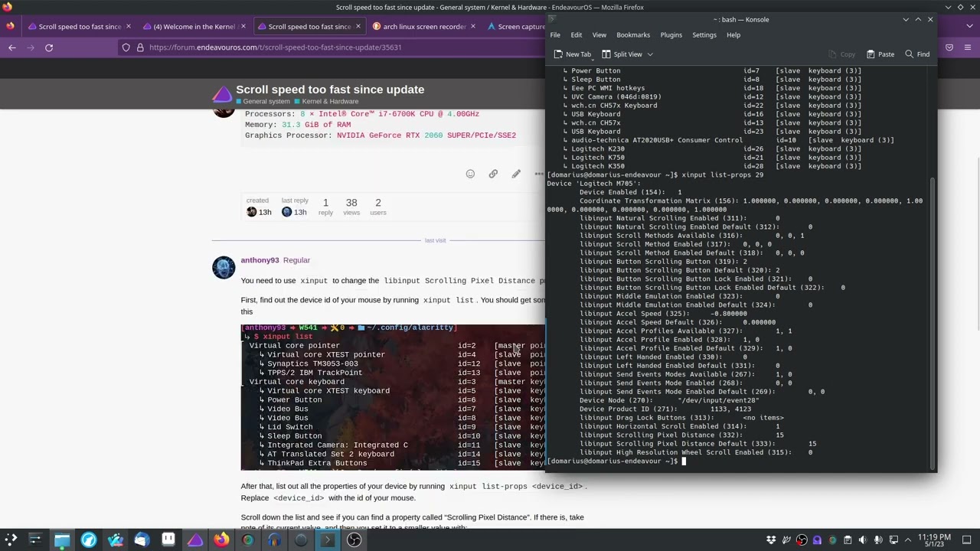The height and width of the screenshot is (551, 980).
Task: Click the last reply 13h timestamp
Action: pyautogui.click(x=300, y=212)
